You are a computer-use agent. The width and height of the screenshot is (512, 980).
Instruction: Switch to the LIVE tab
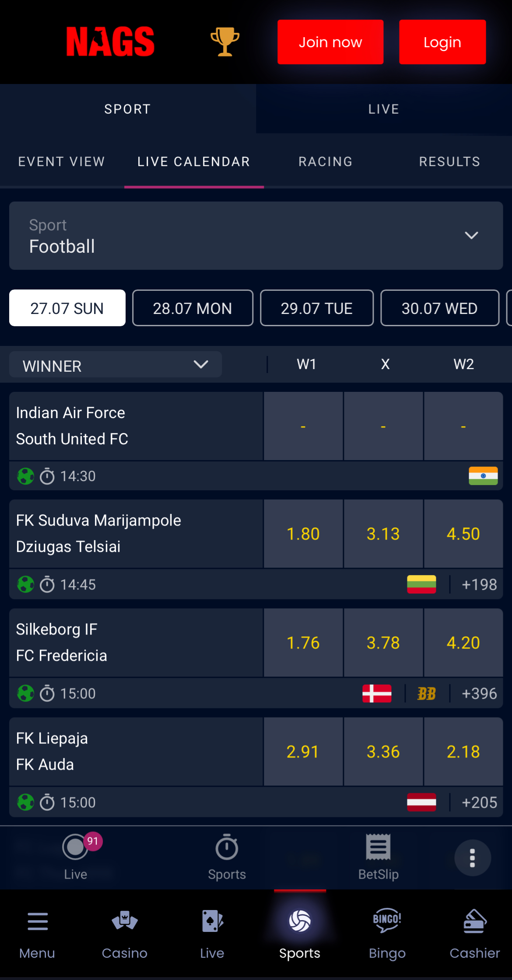tap(384, 108)
